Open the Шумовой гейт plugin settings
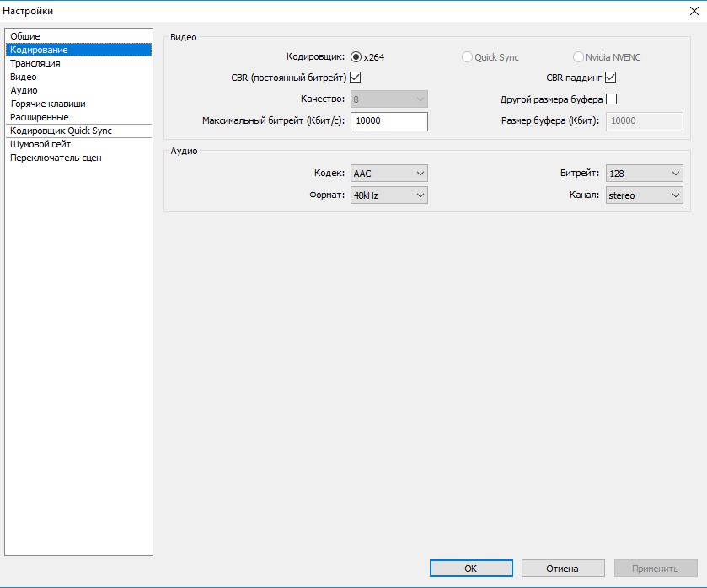 [x=40, y=144]
